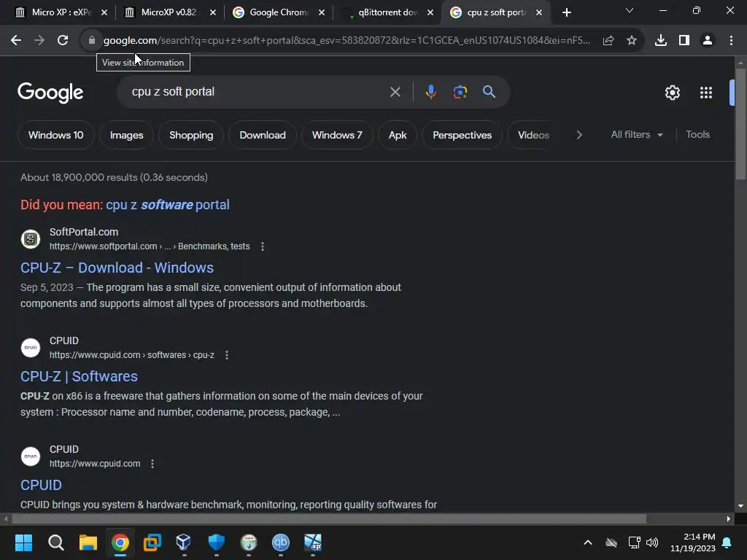
Task: Open Google apps grid
Action: click(706, 93)
